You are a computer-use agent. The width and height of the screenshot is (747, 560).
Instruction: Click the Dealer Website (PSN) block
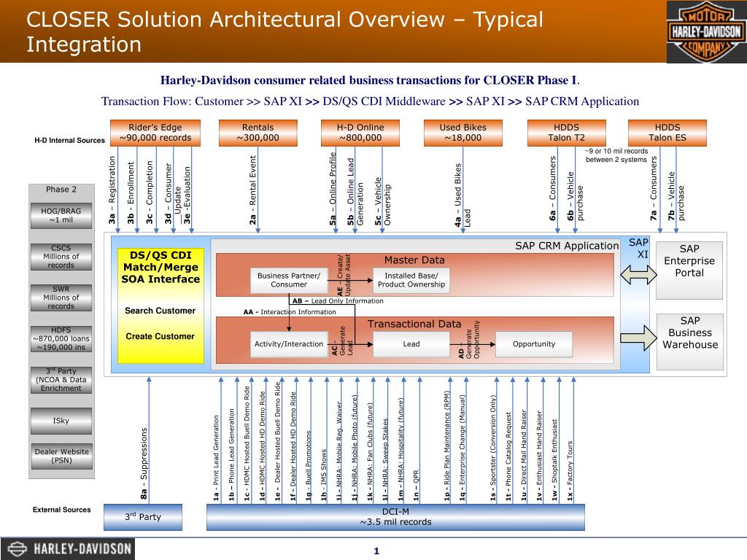point(61,456)
